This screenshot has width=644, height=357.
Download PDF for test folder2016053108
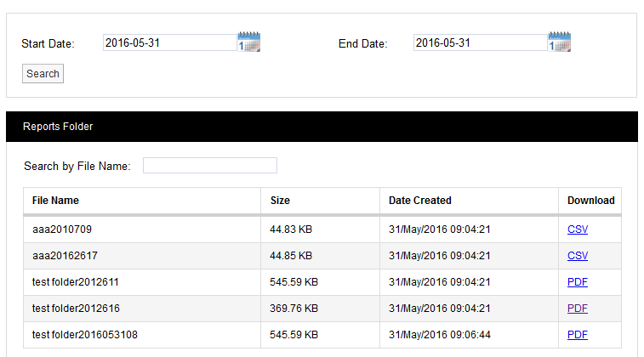tap(578, 335)
